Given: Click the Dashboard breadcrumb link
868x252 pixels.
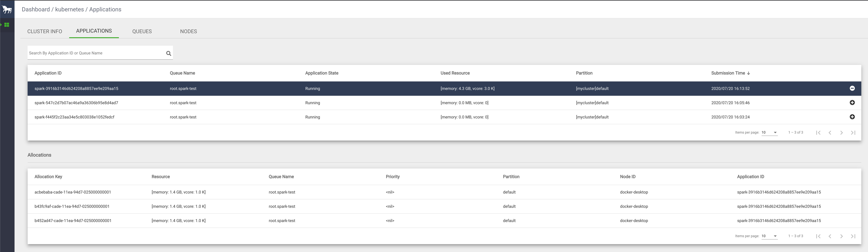Looking at the screenshot, I should [x=36, y=9].
